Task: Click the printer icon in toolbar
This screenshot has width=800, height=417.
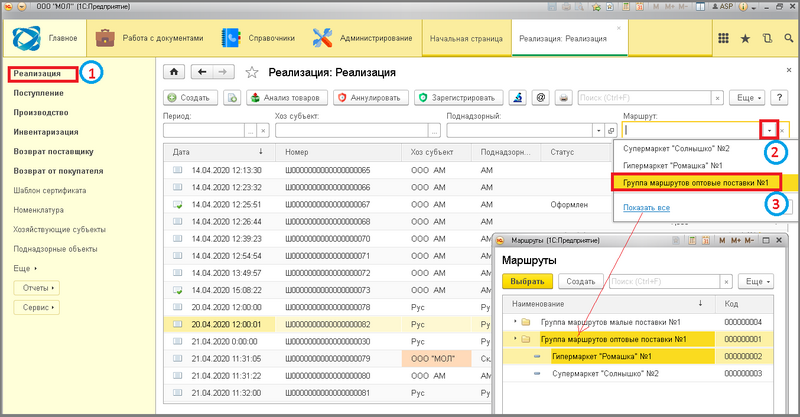Action: tap(563, 97)
